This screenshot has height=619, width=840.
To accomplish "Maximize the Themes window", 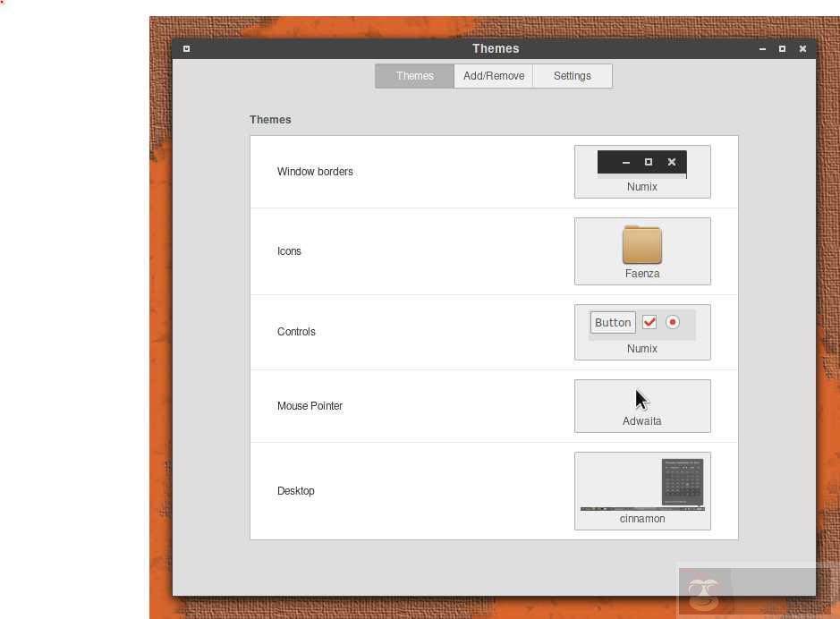I will [x=782, y=48].
